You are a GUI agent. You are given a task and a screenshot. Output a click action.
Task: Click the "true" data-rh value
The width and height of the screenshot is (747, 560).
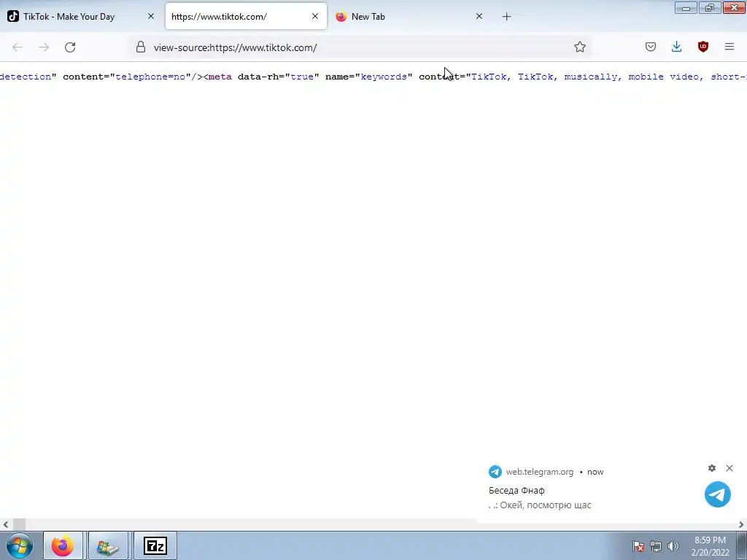click(302, 77)
